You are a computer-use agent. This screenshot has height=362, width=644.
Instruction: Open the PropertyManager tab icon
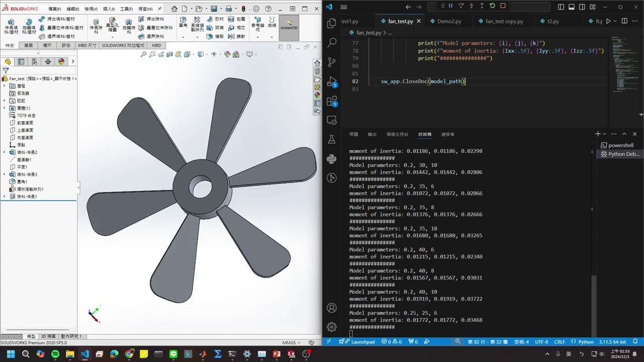[x=21, y=61]
